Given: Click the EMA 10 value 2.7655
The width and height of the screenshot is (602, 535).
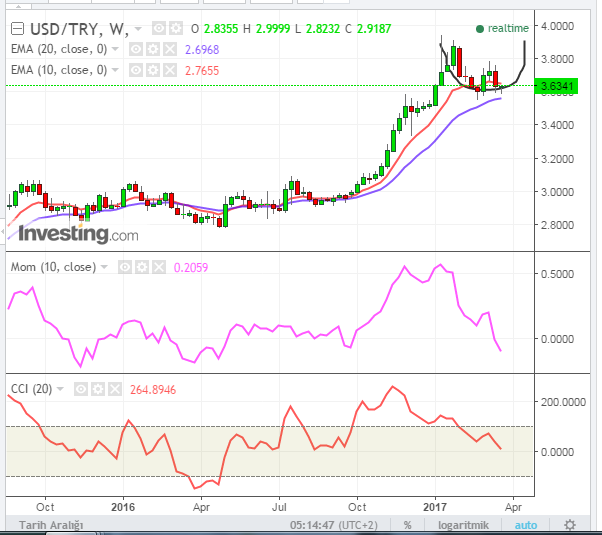Looking at the screenshot, I should point(202,70).
